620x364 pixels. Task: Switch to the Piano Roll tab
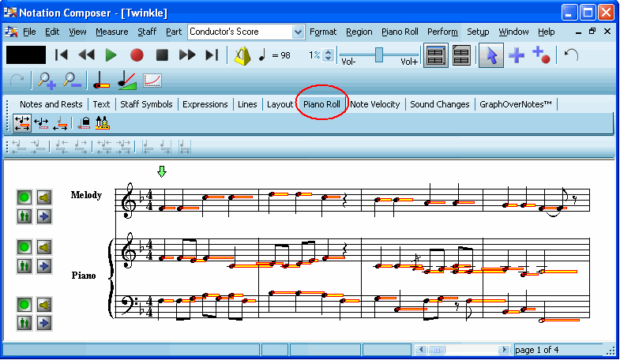(x=322, y=104)
